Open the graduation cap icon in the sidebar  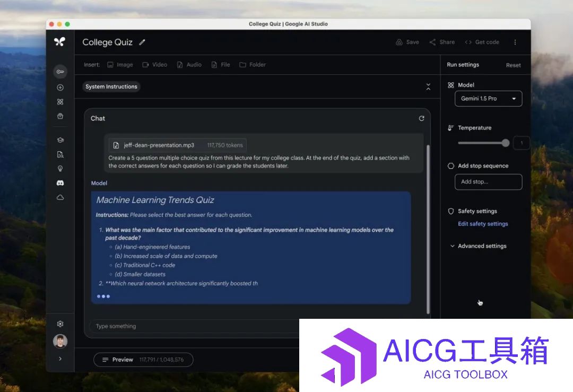(60, 140)
